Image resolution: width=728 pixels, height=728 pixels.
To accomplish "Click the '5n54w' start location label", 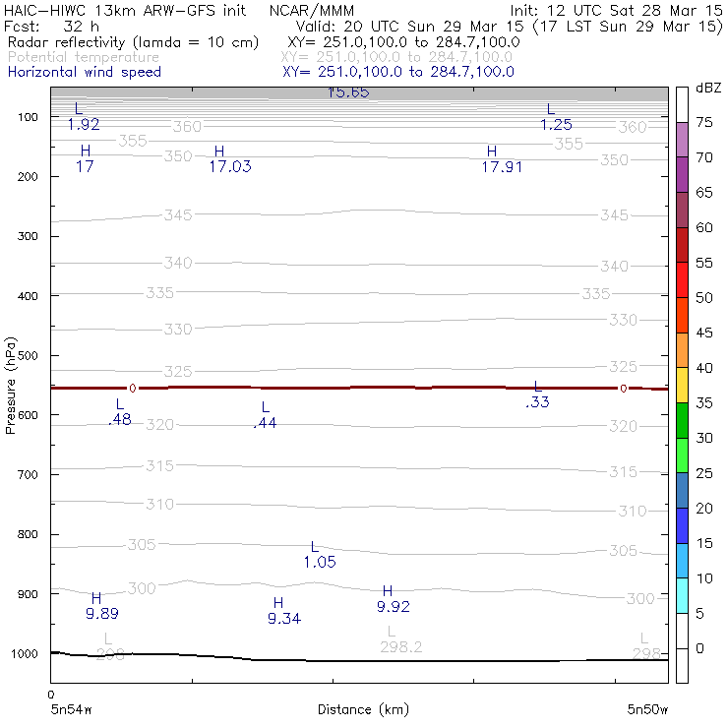I will coord(71,709).
